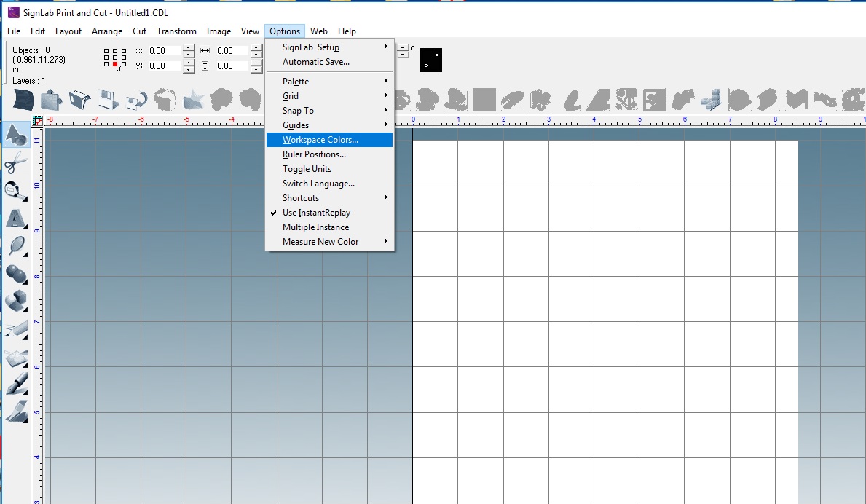The height and width of the screenshot is (504, 866).
Task: Open the Image menu
Action: tap(219, 31)
